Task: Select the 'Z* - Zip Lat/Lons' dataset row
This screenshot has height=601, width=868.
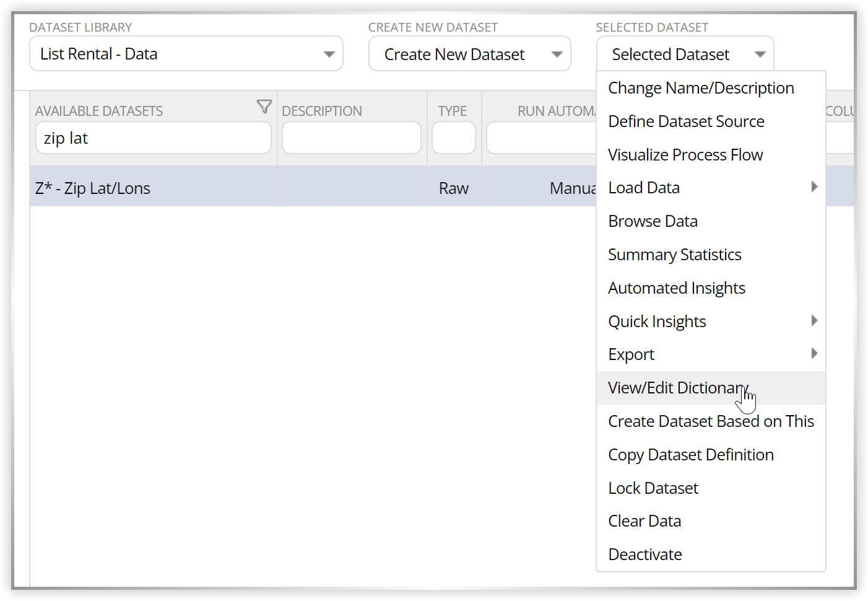Action: (x=313, y=188)
